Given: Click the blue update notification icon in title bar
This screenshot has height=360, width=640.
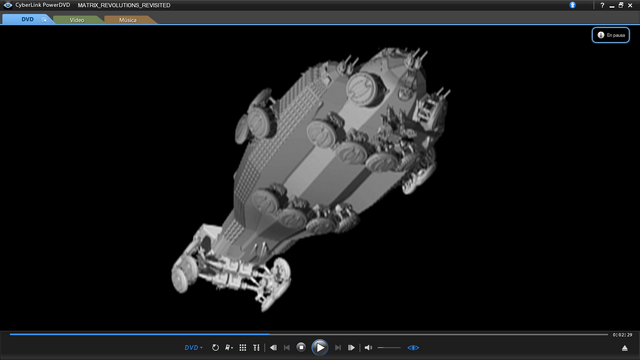Looking at the screenshot, I should [572, 5].
